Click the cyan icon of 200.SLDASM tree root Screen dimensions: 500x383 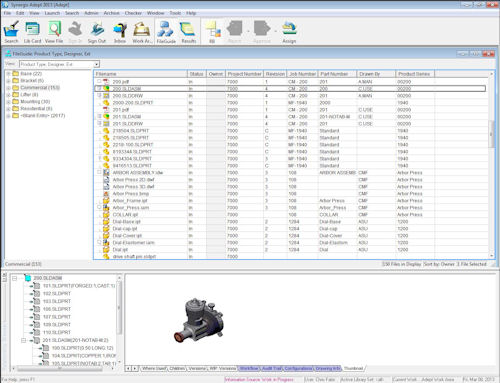point(28,278)
